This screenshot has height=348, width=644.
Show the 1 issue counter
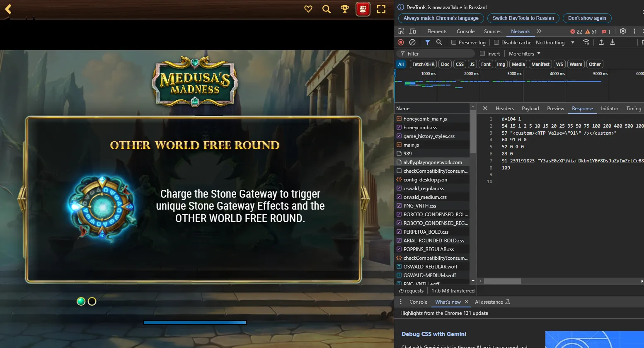(x=606, y=31)
